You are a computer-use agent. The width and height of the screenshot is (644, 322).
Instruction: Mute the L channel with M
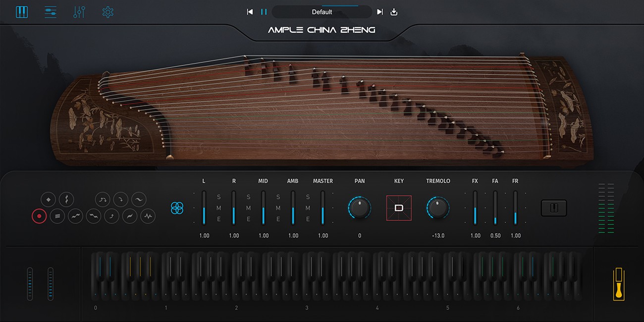coord(219,208)
